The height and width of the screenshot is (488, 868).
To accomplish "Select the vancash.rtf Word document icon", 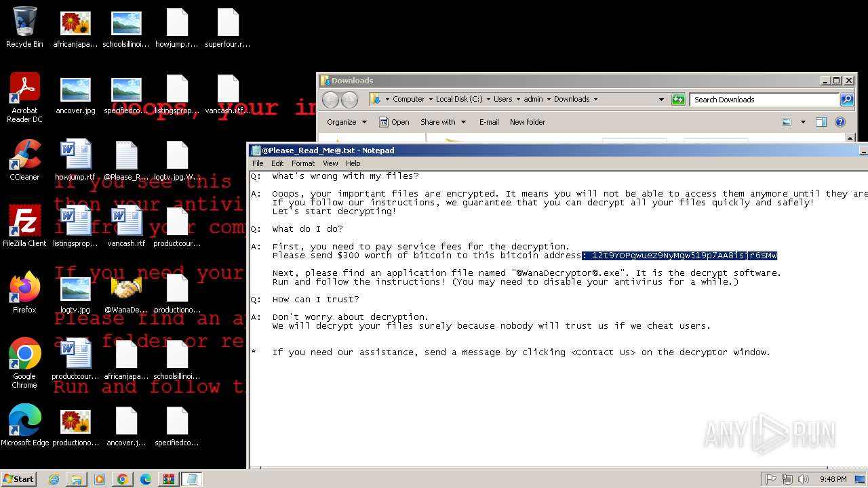I will 126,226.
